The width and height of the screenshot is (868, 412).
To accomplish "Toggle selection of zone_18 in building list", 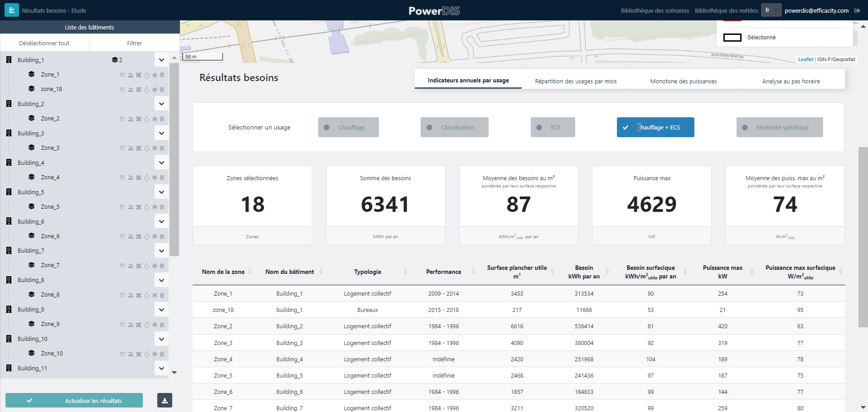I will pyautogui.click(x=51, y=89).
